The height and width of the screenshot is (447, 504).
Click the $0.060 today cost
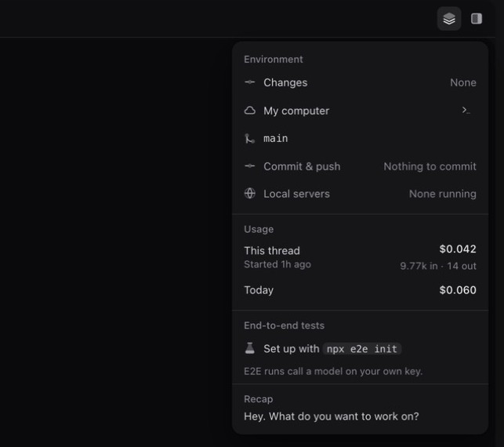tap(458, 290)
